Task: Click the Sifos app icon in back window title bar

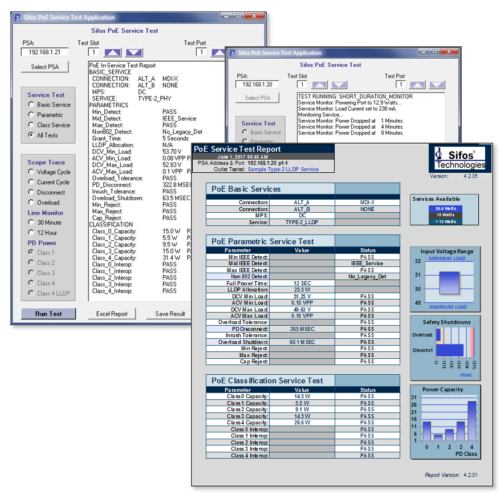Action: pos(17,17)
